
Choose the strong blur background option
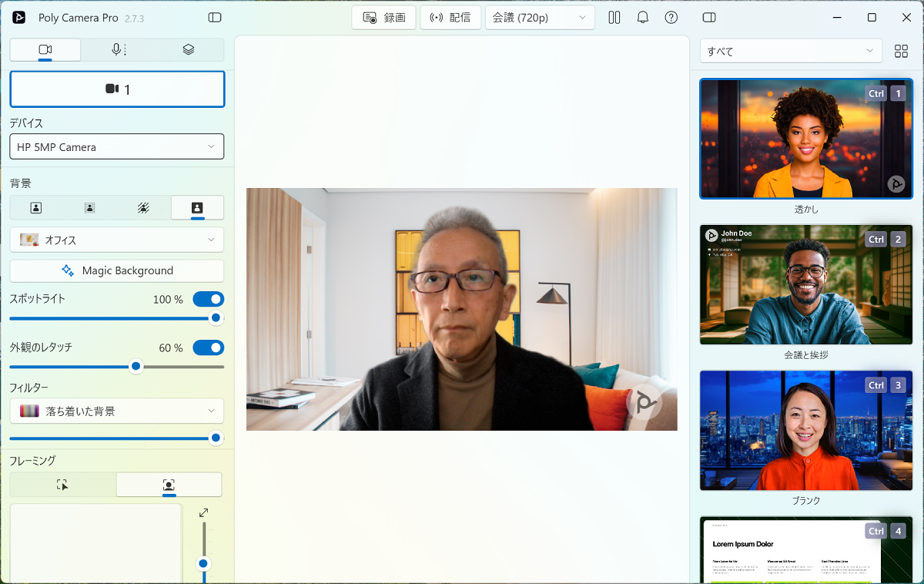(143, 208)
